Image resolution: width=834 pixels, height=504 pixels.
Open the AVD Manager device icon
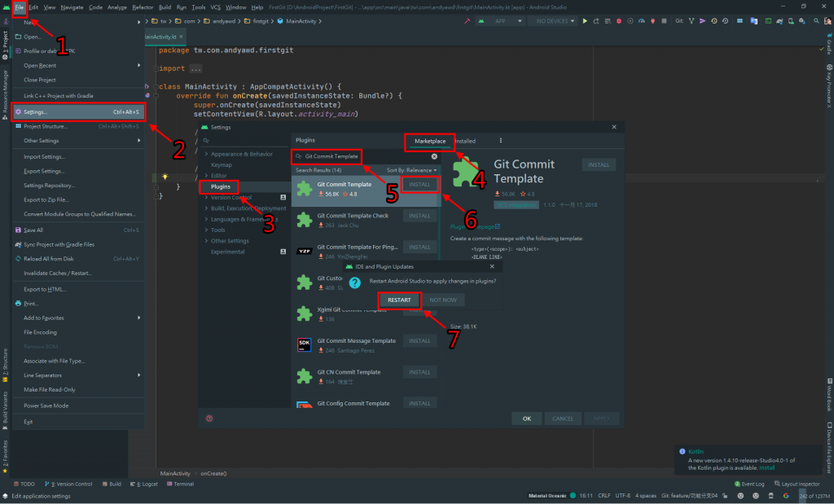791,21
